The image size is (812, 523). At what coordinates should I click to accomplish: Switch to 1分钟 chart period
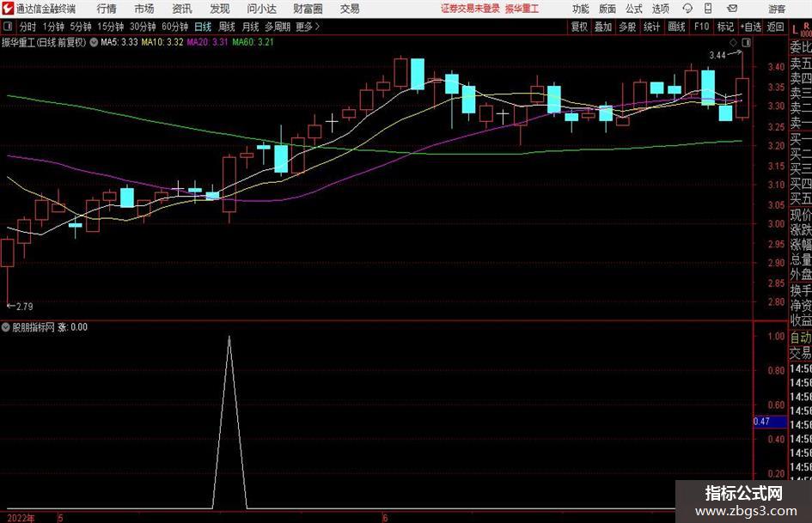point(52,27)
